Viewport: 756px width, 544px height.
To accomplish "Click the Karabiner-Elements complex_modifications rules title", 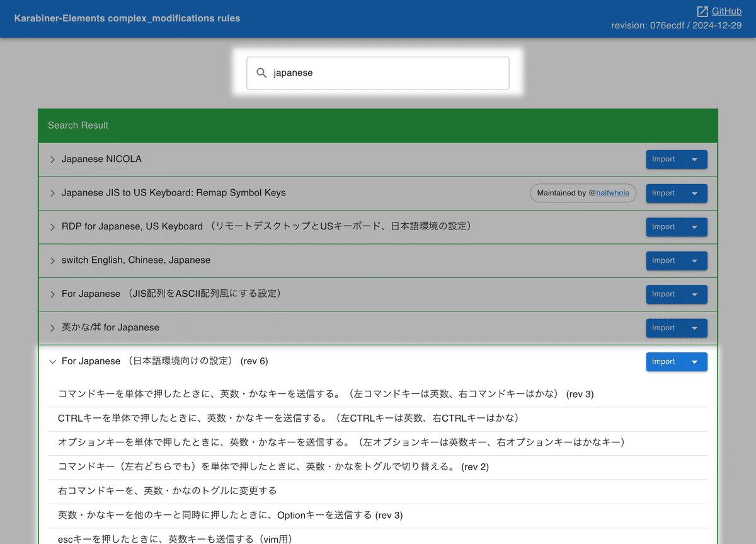I will (x=127, y=18).
